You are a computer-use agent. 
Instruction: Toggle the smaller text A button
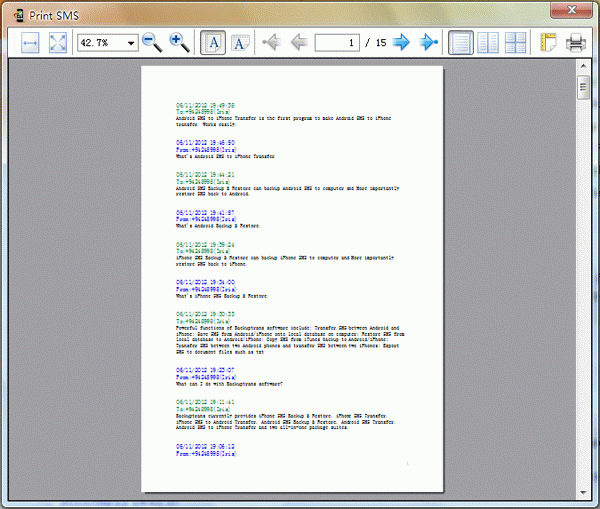coord(240,43)
